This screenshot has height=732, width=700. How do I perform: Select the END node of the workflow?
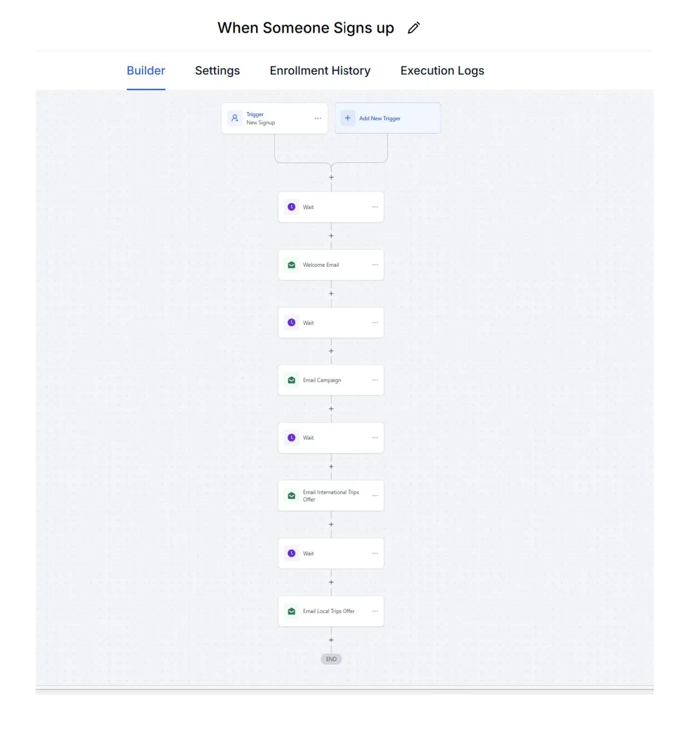331,659
